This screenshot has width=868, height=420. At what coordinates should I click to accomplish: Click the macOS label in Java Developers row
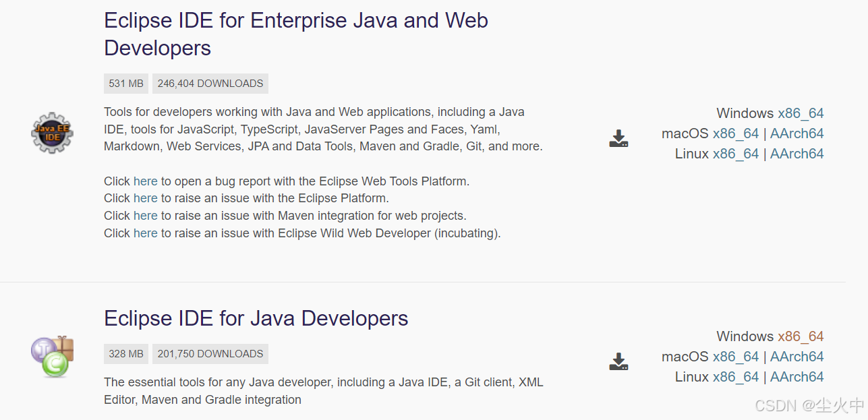pyautogui.click(x=685, y=357)
